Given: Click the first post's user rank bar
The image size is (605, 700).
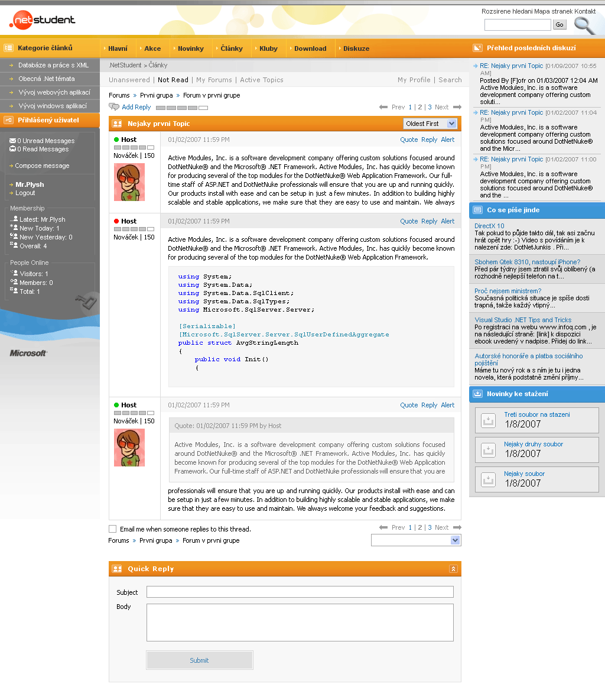Looking at the screenshot, I should 134,147.
